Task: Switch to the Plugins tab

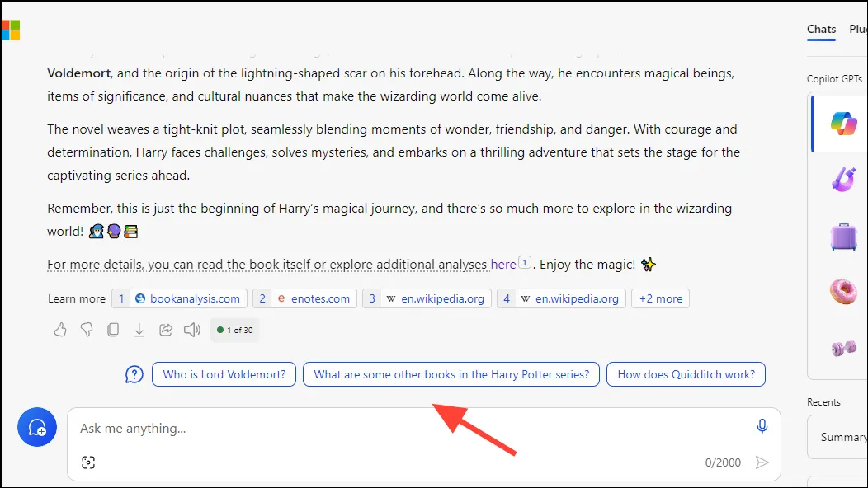Action: point(859,30)
